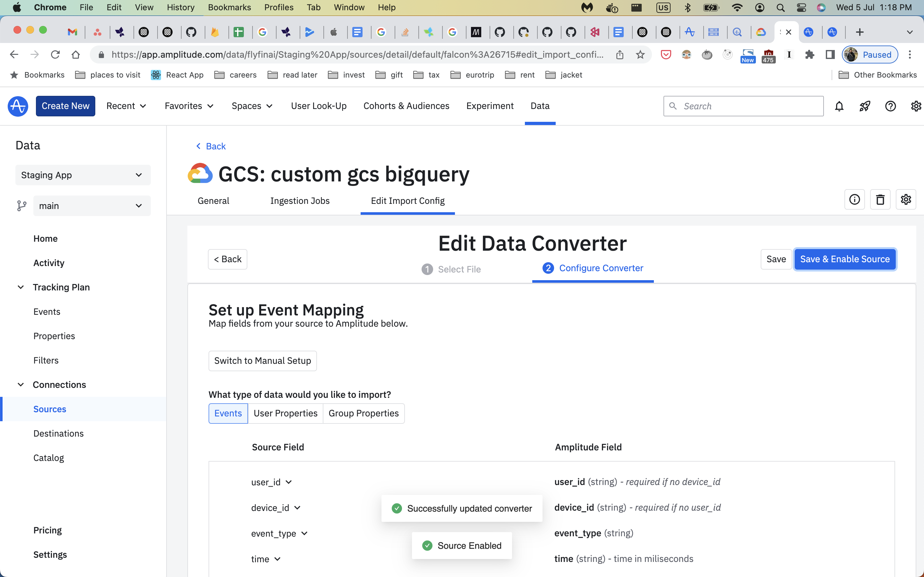The height and width of the screenshot is (577, 924).
Task: Click the trash delete source icon
Action: coord(880,199)
